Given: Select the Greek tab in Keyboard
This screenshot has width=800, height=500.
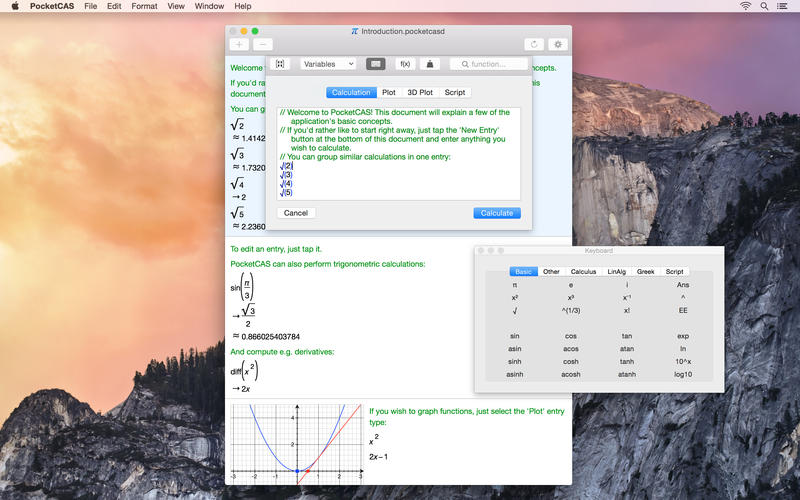Looking at the screenshot, I should (x=646, y=271).
